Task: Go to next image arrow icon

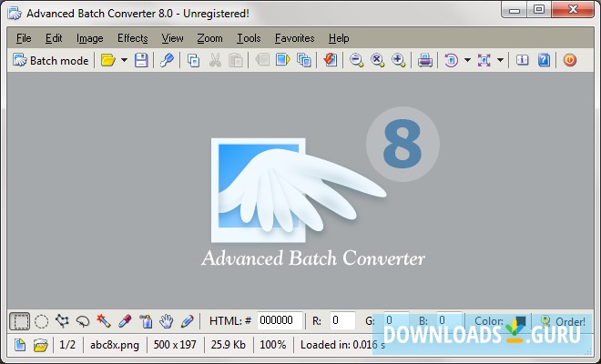Action: click(283, 60)
